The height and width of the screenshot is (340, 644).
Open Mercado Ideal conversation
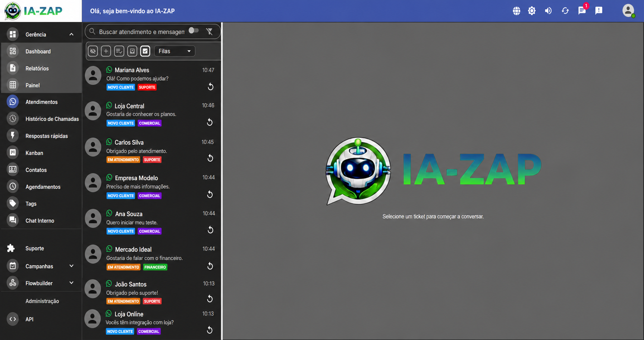click(152, 258)
